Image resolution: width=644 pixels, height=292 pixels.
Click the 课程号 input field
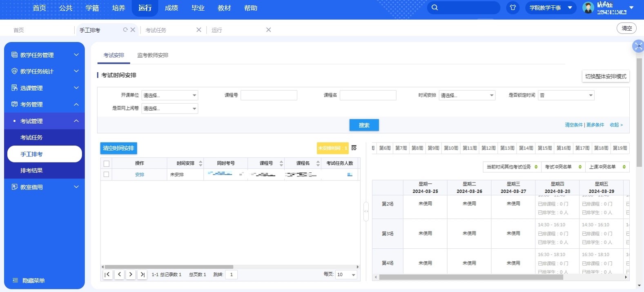pyautogui.click(x=269, y=95)
